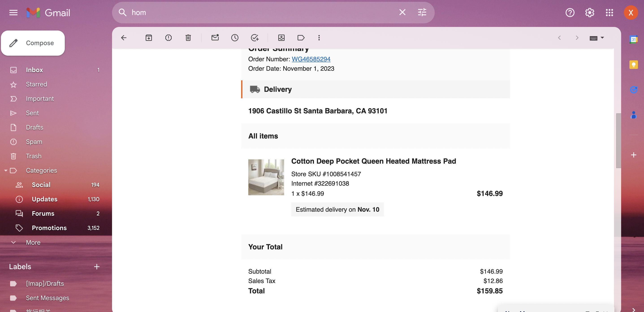The height and width of the screenshot is (312, 644).
Task: Open the heated mattress pad product thumbnail
Action: point(266,177)
